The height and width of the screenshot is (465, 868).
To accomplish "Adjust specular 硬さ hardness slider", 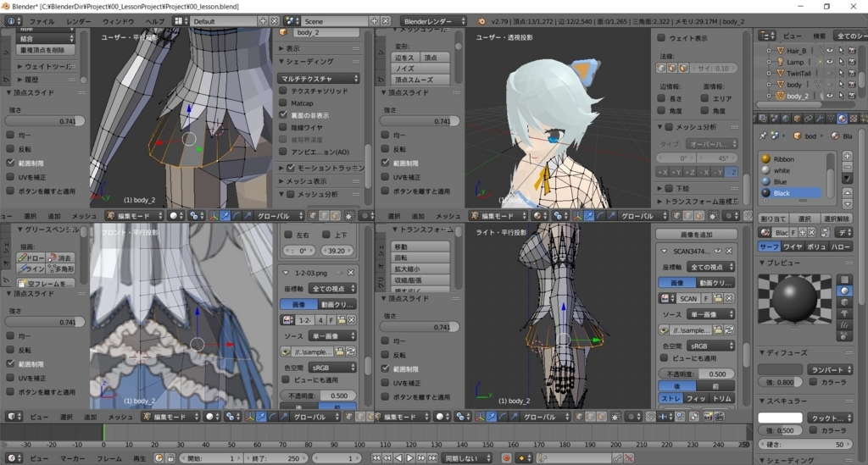I will pyautogui.click(x=805, y=445).
